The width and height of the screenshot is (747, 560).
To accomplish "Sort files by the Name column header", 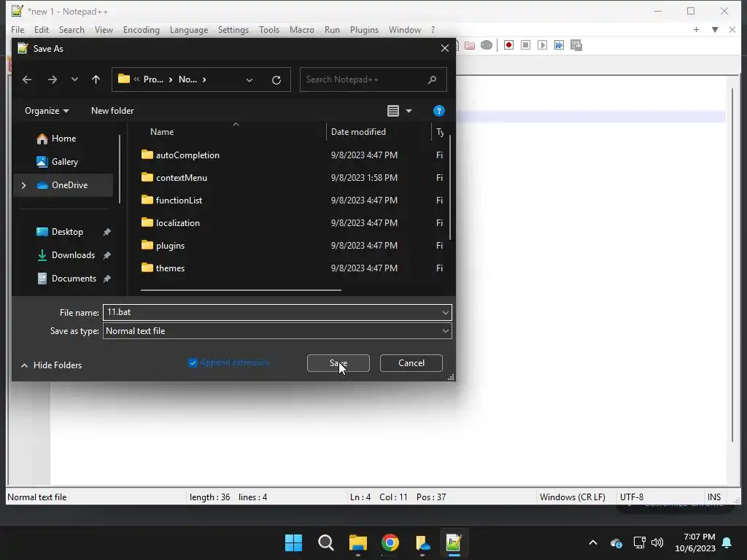I will click(x=161, y=132).
